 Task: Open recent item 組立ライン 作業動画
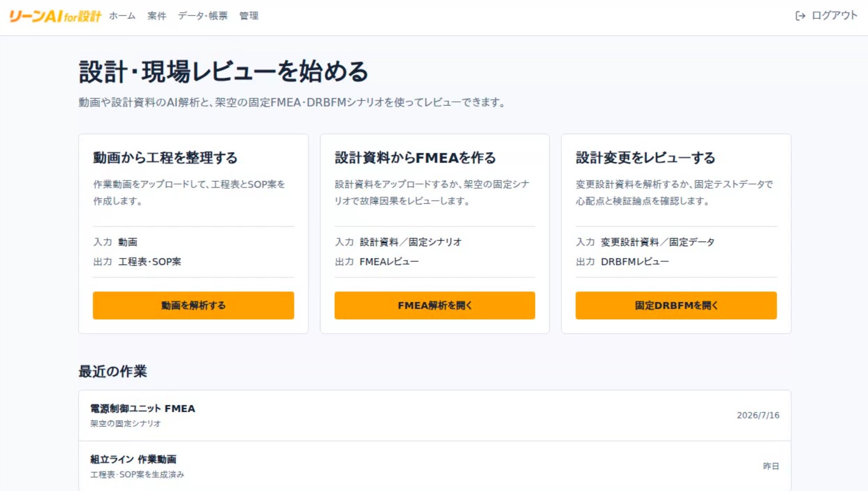[x=435, y=466]
